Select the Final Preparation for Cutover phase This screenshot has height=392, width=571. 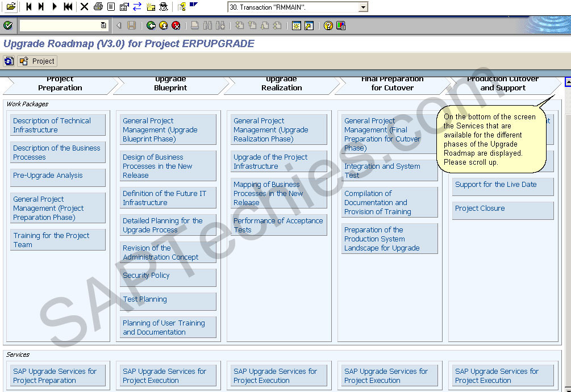[392, 86]
